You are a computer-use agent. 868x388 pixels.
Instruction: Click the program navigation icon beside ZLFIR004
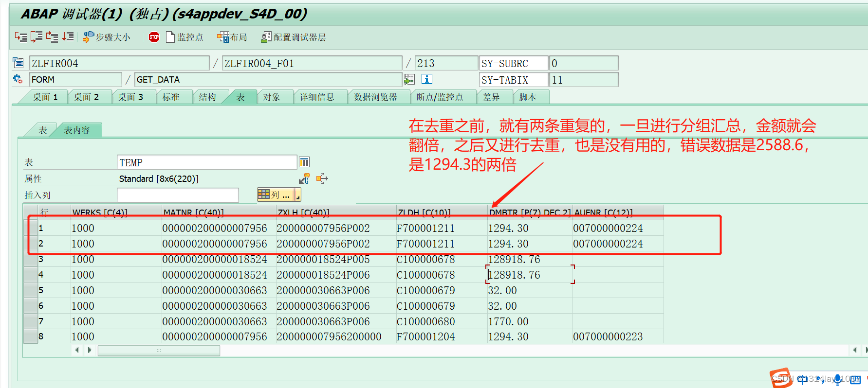pos(18,63)
